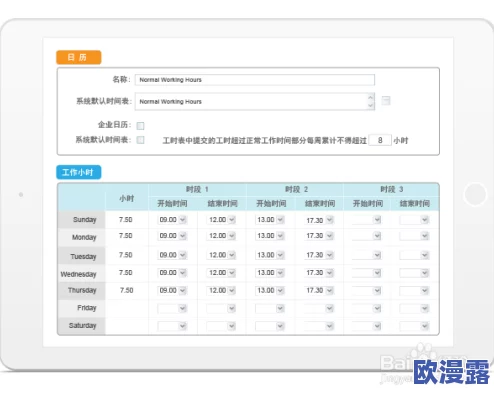Select the orange 日历 section tab
494x393 pixels.
79,57
